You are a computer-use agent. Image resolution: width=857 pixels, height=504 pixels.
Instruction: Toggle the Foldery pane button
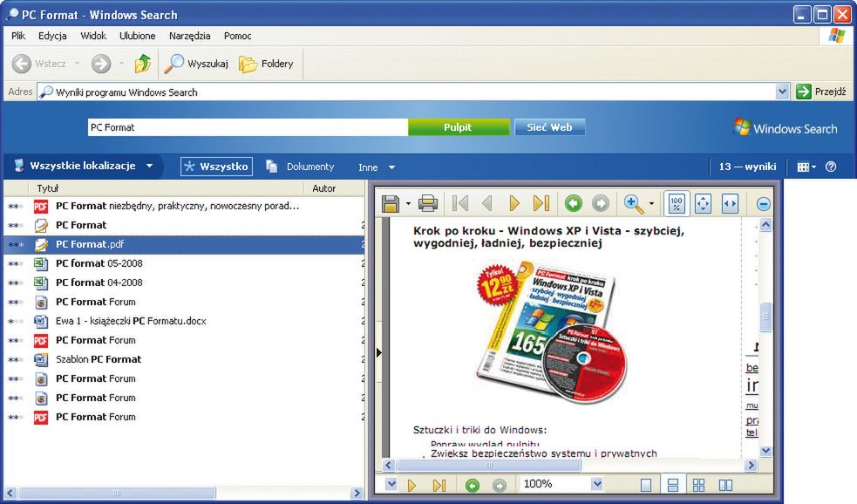pos(267,64)
